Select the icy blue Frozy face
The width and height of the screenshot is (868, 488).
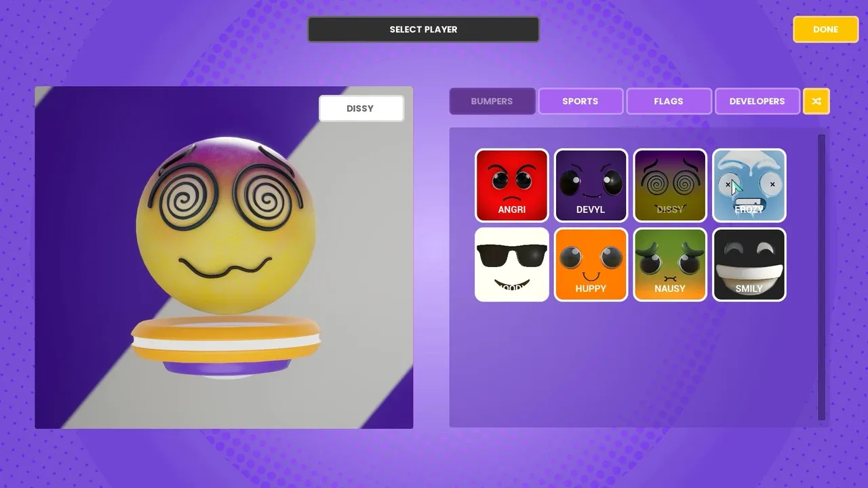pos(749,185)
